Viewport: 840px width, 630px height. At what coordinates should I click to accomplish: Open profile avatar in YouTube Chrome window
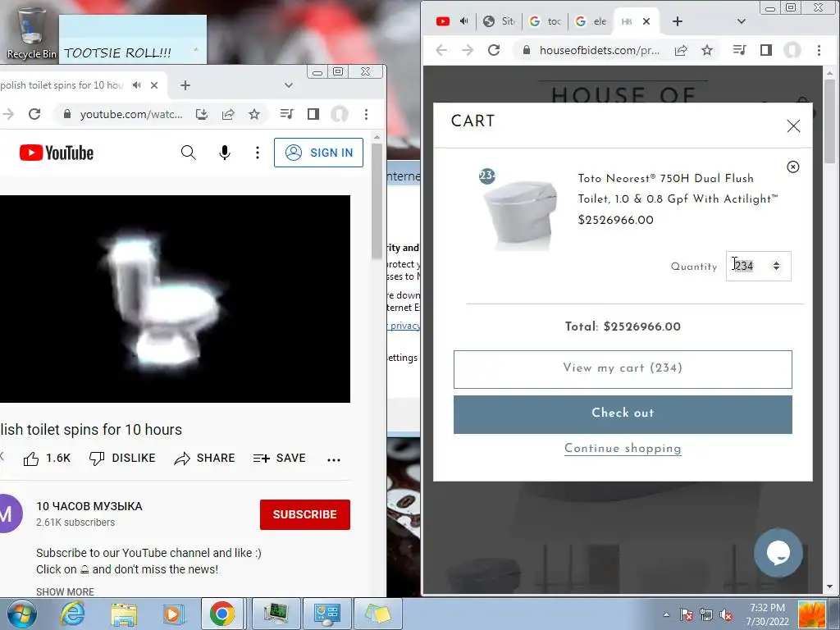click(339, 114)
